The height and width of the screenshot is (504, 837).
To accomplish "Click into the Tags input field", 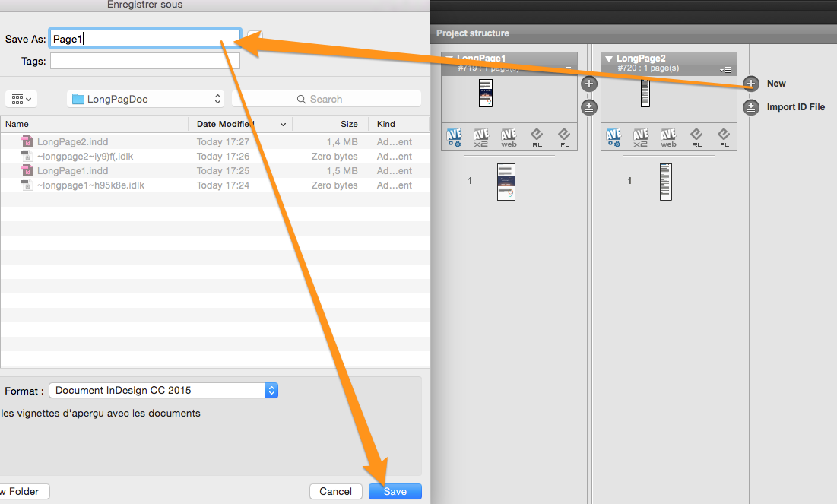I will (x=145, y=62).
